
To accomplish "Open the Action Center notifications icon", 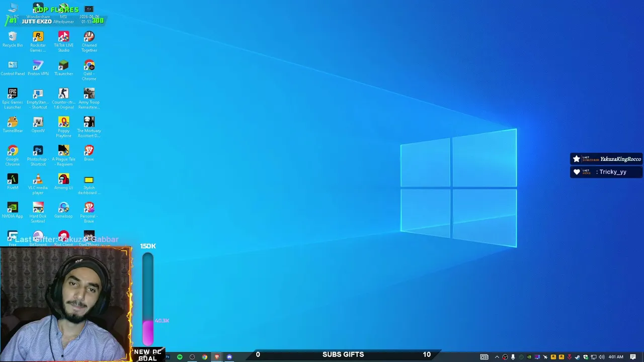I will 633,357.
